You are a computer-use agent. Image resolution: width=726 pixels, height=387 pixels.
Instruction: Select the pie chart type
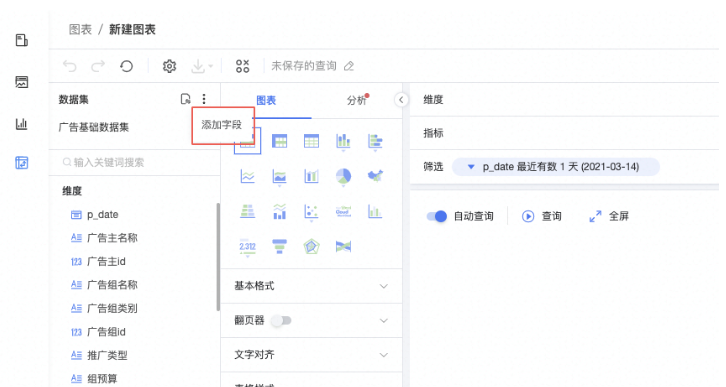coord(343,177)
